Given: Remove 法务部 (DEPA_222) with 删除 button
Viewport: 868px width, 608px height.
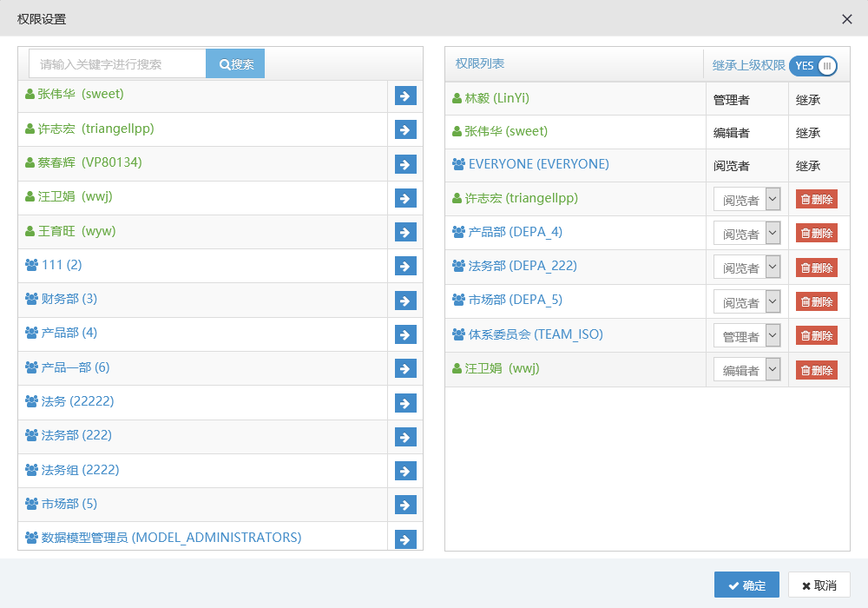Looking at the screenshot, I should point(816,268).
